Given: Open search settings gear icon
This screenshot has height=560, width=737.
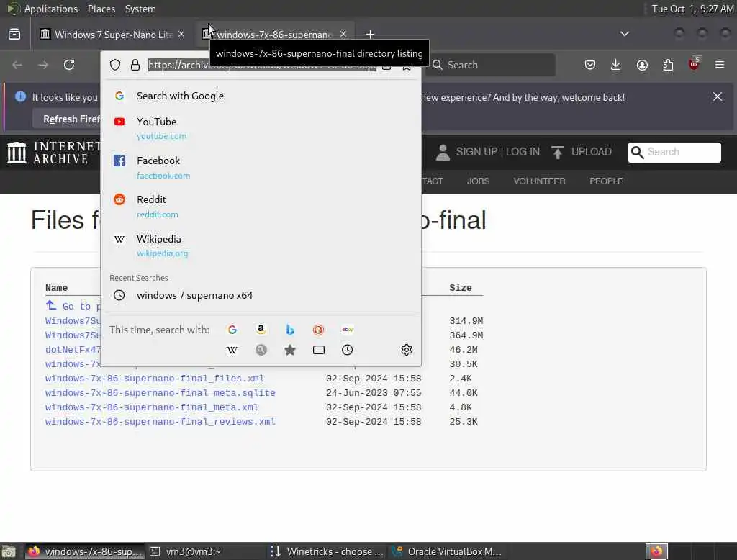Looking at the screenshot, I should pos(407,350).
